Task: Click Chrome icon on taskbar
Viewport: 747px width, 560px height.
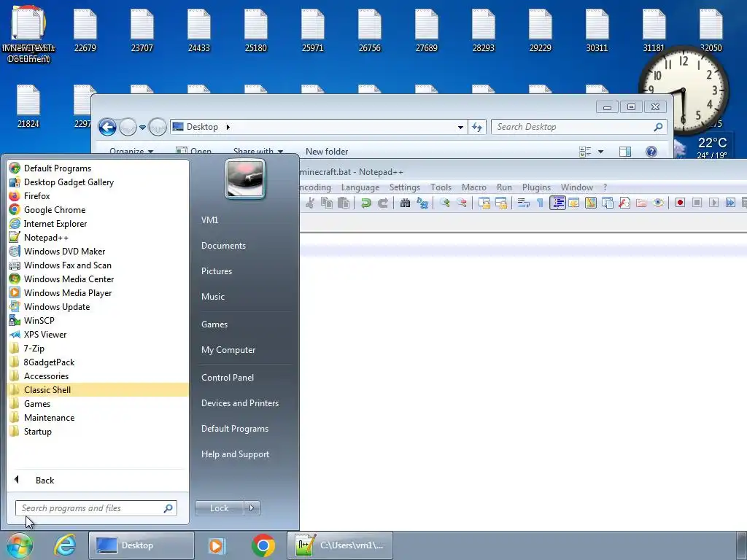Action: 263,545
